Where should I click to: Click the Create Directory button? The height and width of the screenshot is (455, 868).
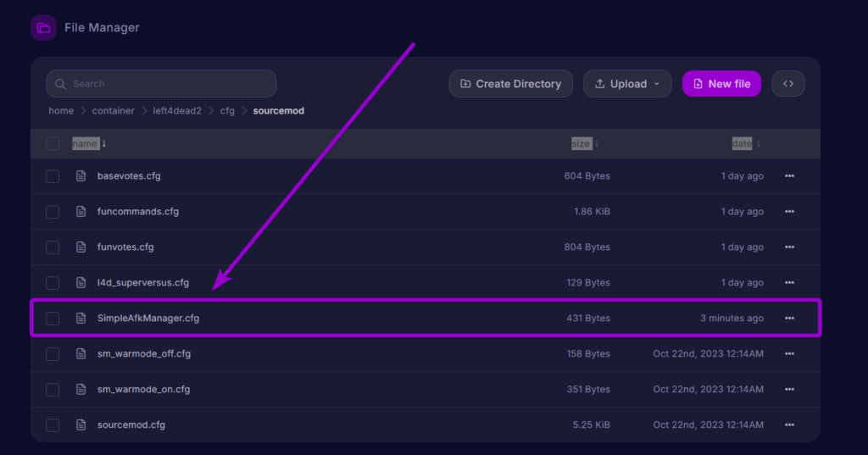point(510,84)
